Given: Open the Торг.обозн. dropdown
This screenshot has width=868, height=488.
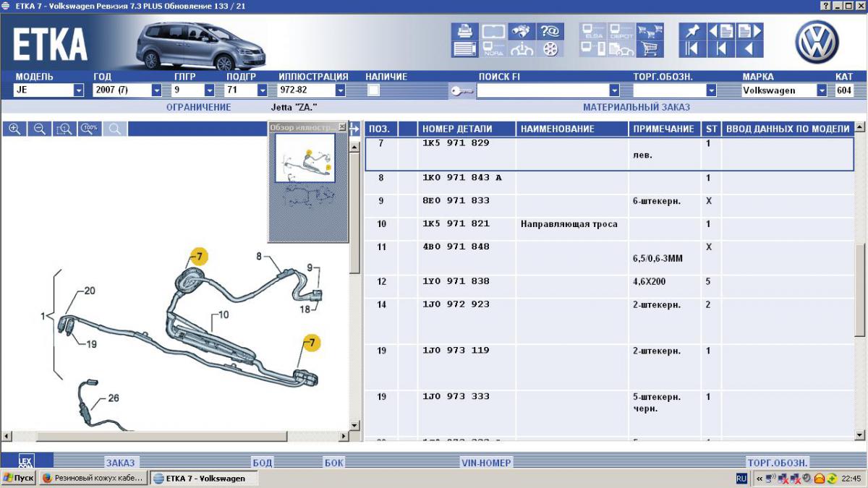Looking at the screenshot, I should [x=711, y=90].
